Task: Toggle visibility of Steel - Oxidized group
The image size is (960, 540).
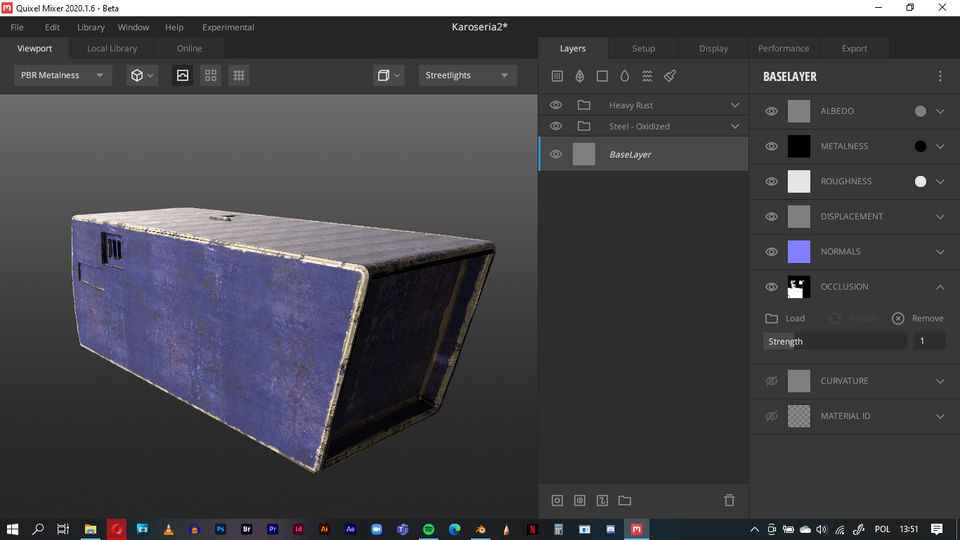Action: click(x=556, y=126)
